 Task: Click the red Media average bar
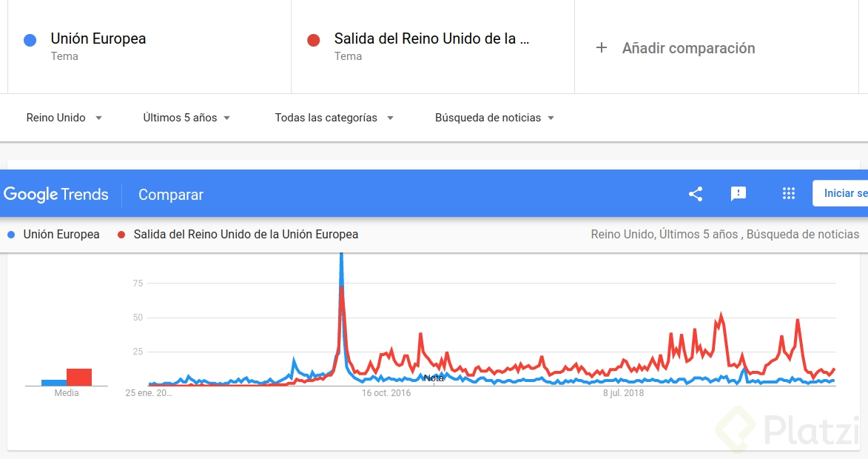point(79,377)
